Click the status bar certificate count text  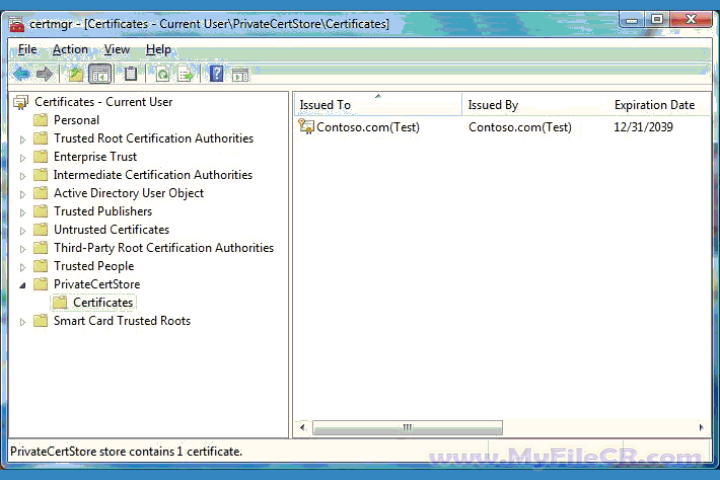pos(126,451)
